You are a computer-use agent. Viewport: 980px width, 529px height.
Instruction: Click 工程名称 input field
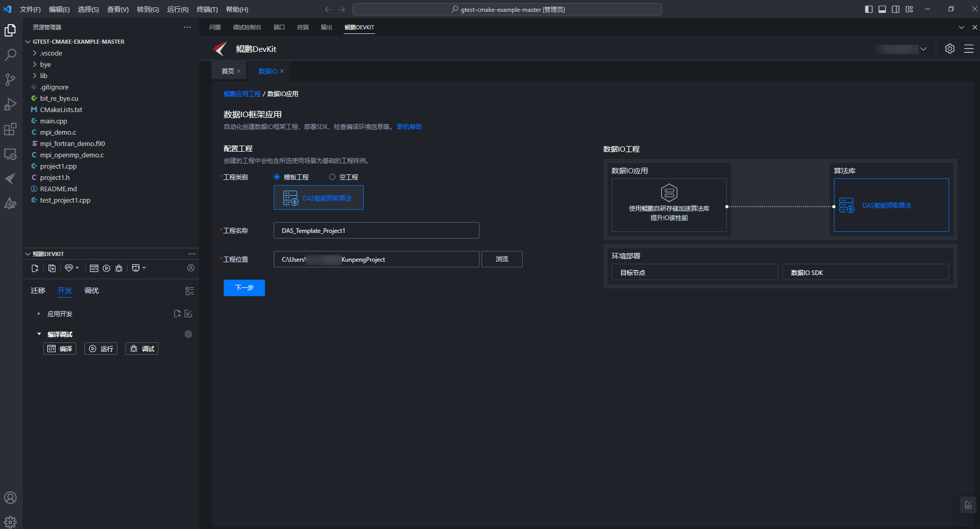[x=377, y=230]
